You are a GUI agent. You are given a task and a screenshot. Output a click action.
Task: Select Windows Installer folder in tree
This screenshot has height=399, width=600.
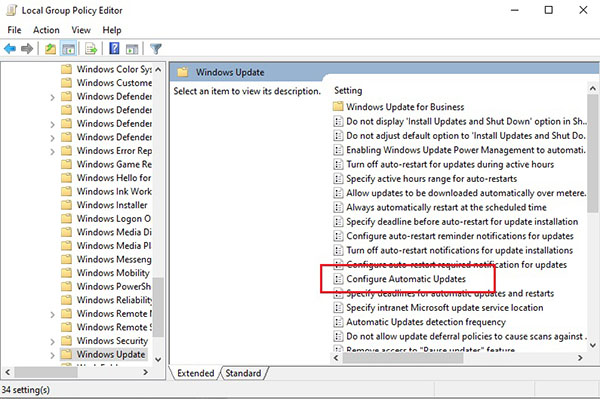pos(104,205)
